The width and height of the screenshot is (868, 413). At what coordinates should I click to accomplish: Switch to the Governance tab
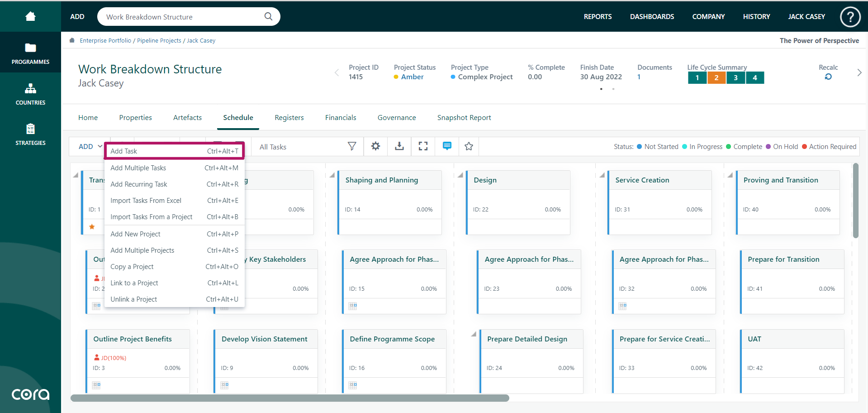click(397, 117)
